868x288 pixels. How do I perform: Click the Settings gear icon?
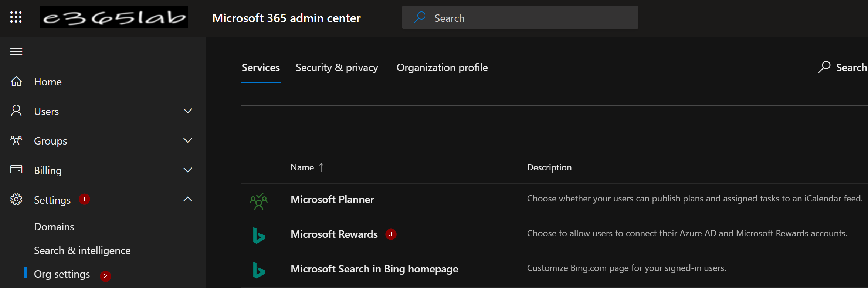[16, 200]
